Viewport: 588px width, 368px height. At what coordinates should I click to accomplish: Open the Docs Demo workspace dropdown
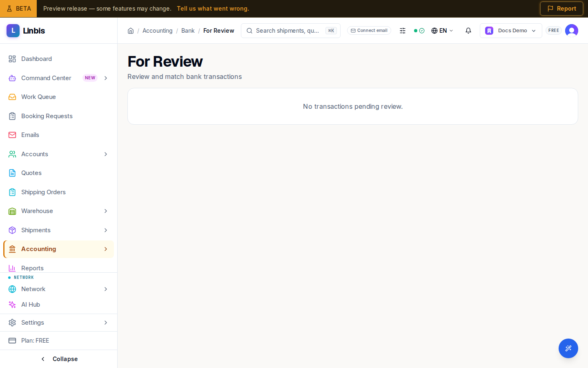[511, 31]
